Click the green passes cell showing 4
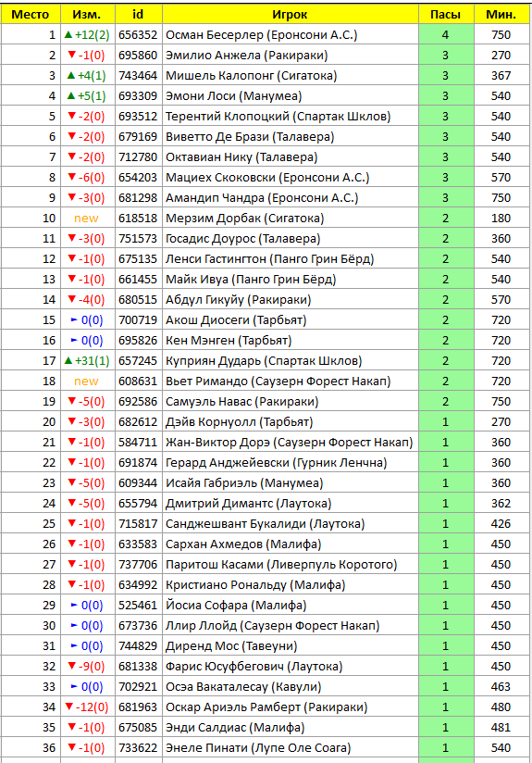Viewport: 532px width, 763px height. click(x=446, y=35)
